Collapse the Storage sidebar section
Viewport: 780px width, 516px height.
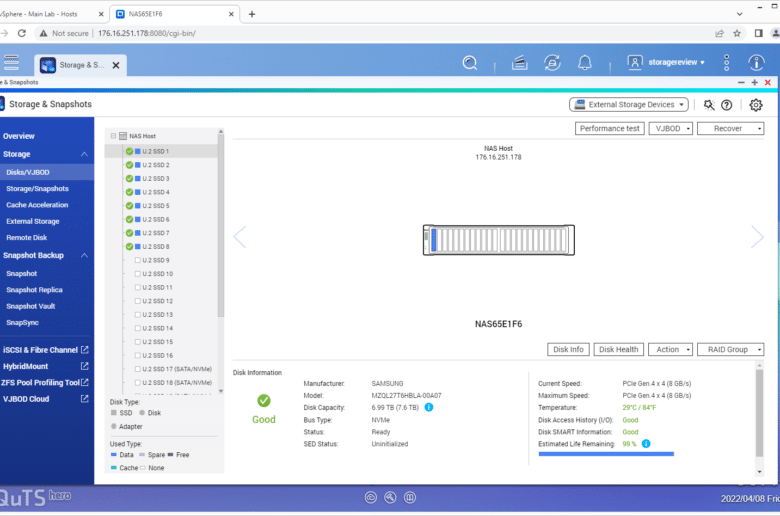[84, 154]
